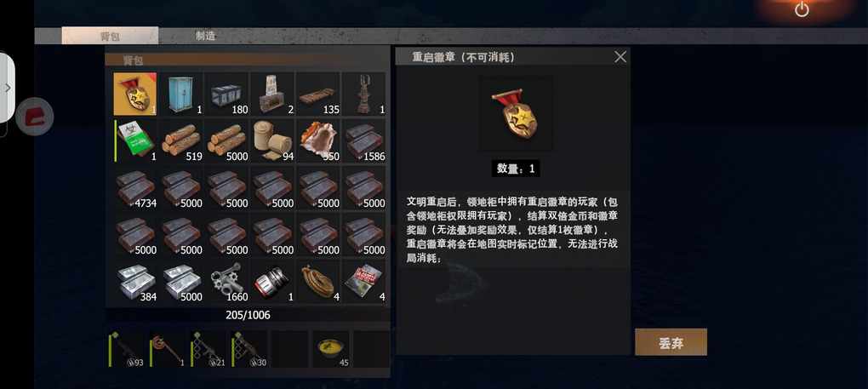Select the coiled rope item
Screen dimensions: 868x389
[317, 281]
